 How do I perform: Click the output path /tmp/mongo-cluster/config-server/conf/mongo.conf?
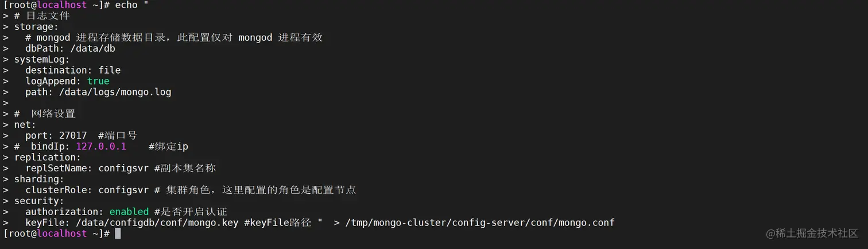(480, 223)
